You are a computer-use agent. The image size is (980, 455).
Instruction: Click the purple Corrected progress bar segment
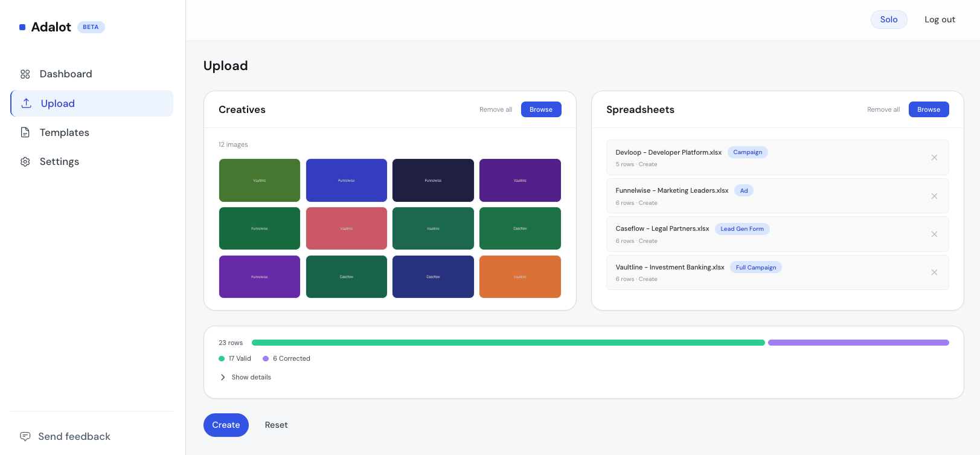coord(858,343)
